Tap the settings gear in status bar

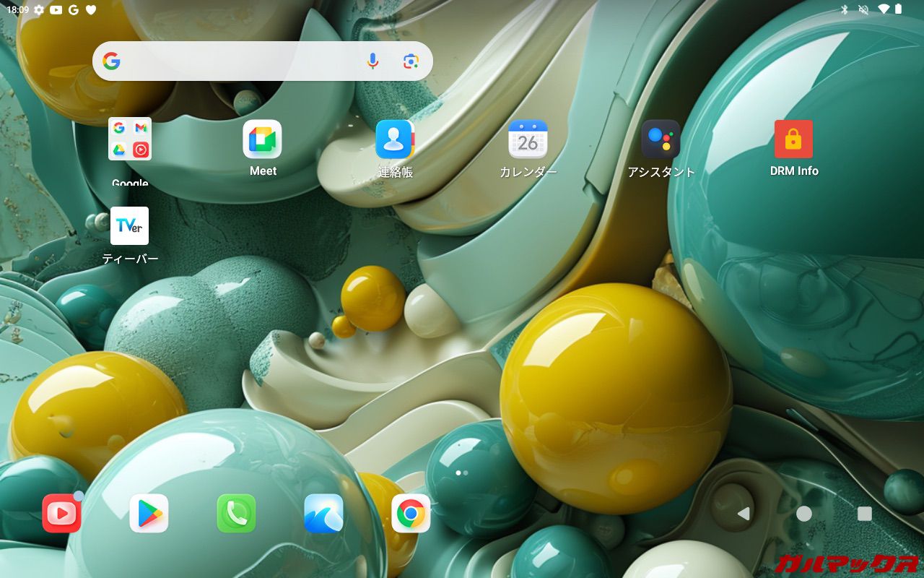pyautogui.click(x=39, y=9)
